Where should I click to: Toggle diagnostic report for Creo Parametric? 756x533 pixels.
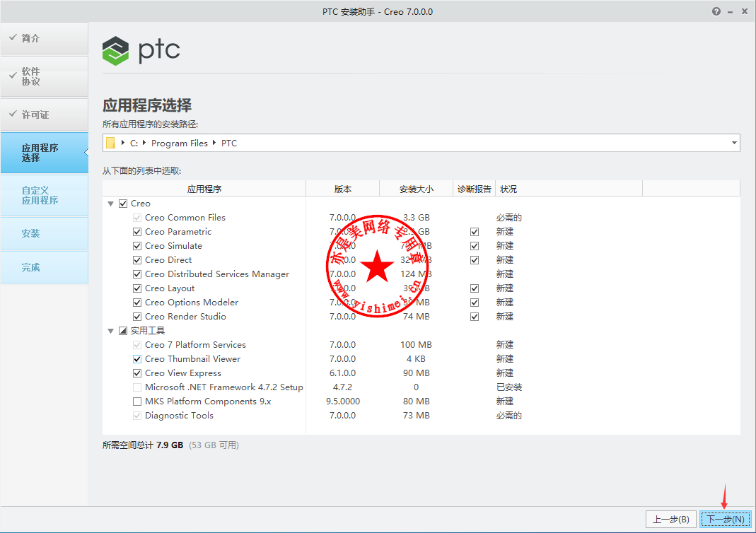coord(475,232)
